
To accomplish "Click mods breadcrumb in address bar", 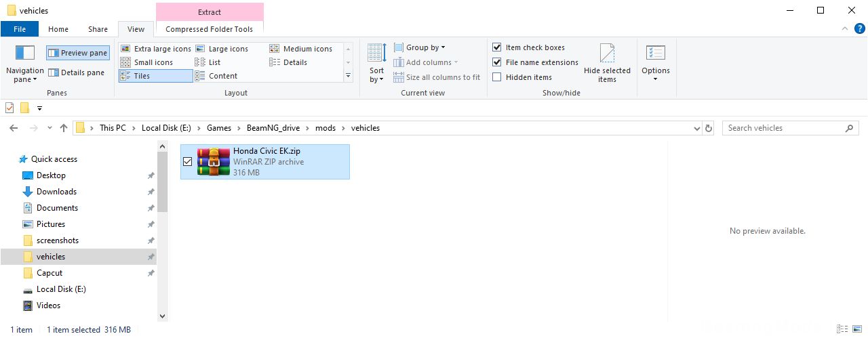I will pyautogui.click(x=325, y=128).
